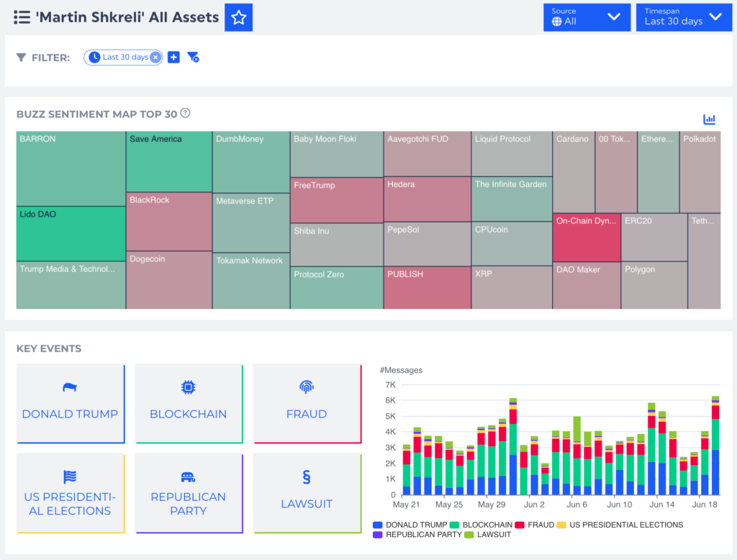Image resolution: width=737 pixels, height=560 pixels.
Task: Open the Fraud key event card
Action: tap(307, 404)
